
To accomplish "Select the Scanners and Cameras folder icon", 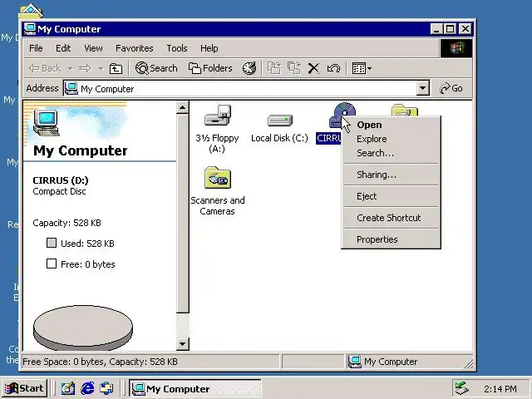I will (218, 177).
